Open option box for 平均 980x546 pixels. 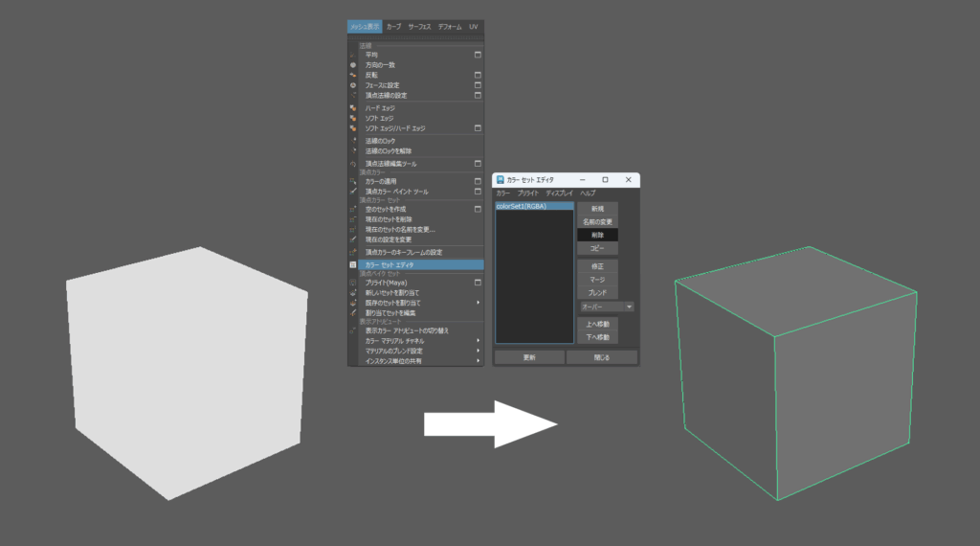pyautogui.click(x=478, y=55)
